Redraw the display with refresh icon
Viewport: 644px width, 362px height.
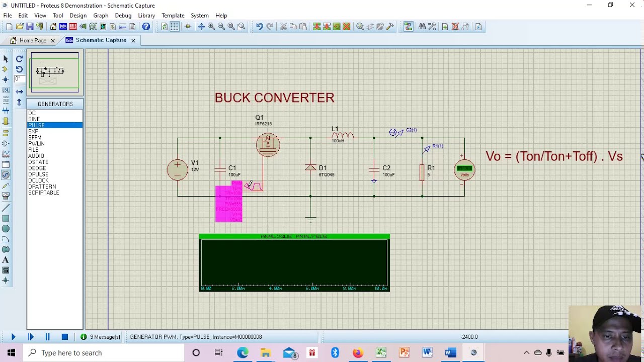click(x=164, y=27)
